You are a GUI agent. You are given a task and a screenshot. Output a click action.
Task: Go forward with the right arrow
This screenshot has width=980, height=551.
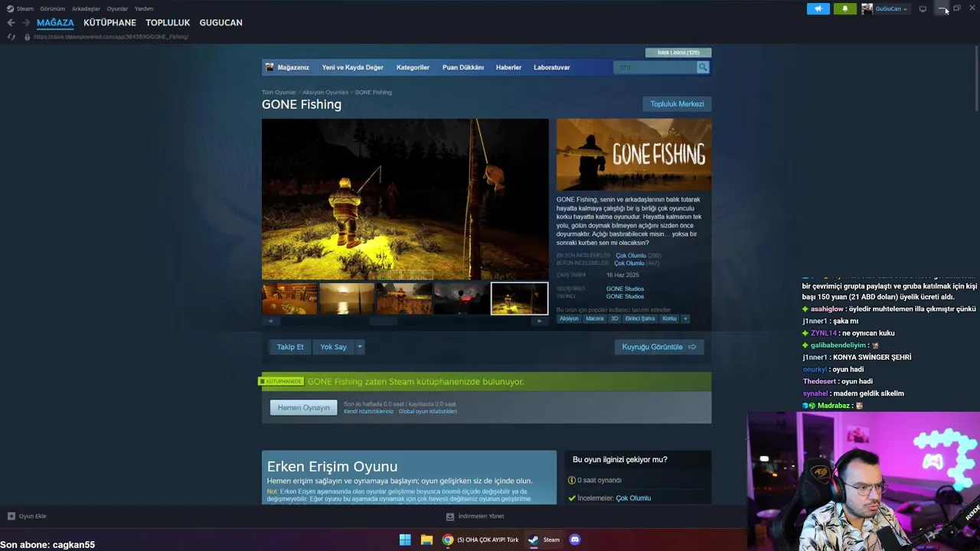tap(25, 22)
